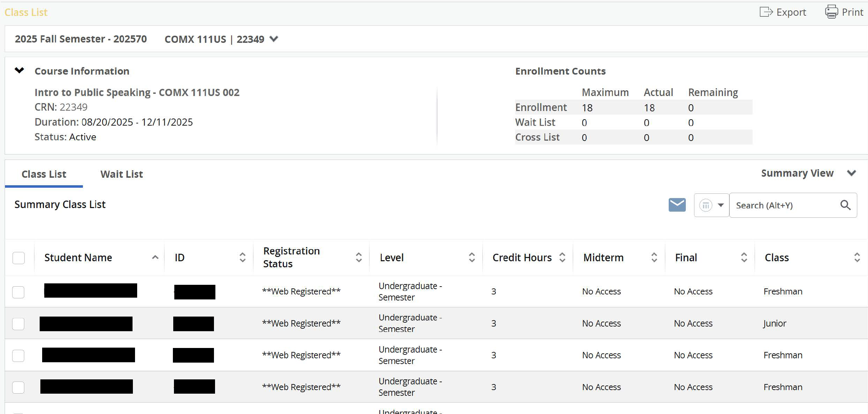This screenshot has width=868, height=414.
Task: Click the Print printer icon
Action: (x=831, y=12)
